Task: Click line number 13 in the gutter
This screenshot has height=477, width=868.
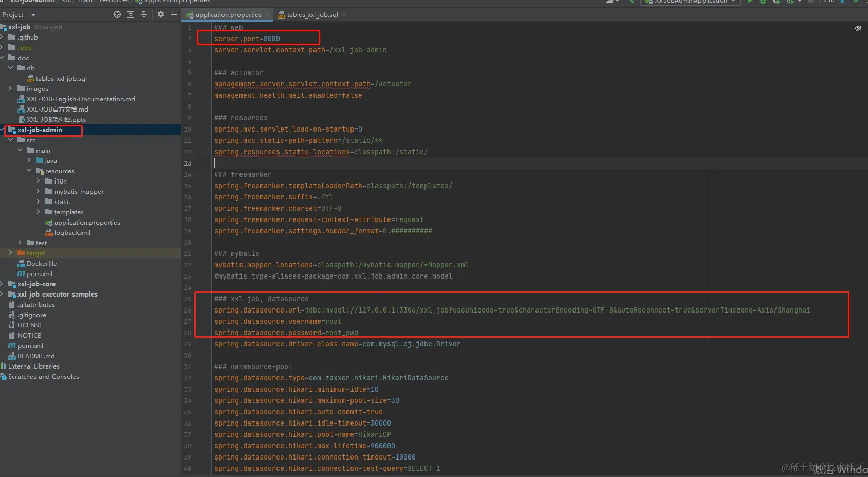Action: click(x=188, y=163)
